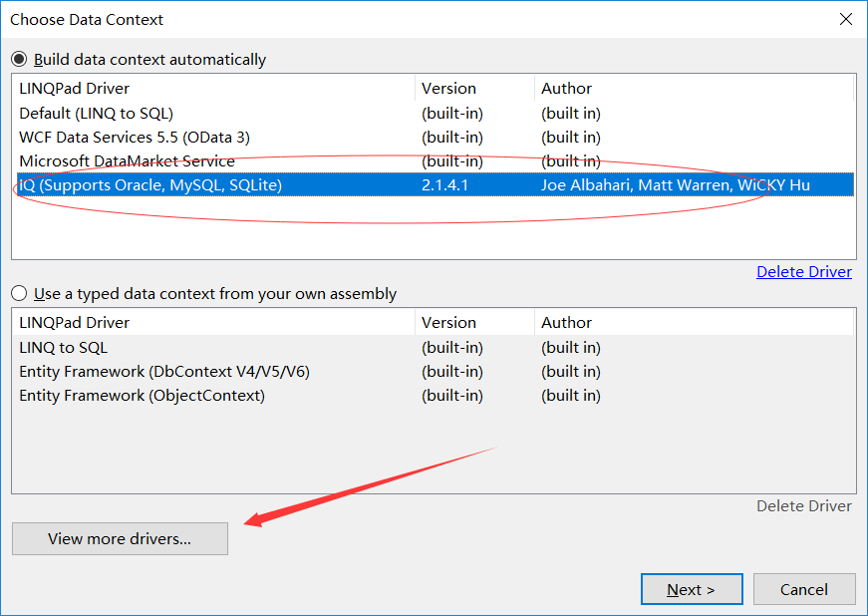Click the greyed Delete Driver label below lower list
Screen dimensions: 868x616
pyautogui.click(x=803, y=505)
